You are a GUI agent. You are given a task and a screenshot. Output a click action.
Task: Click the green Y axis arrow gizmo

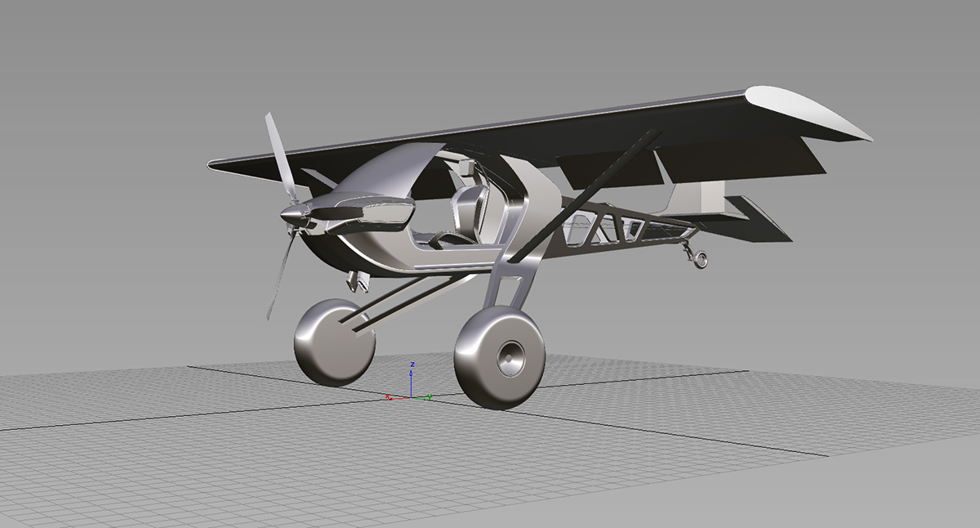click(x=419, y=399)
